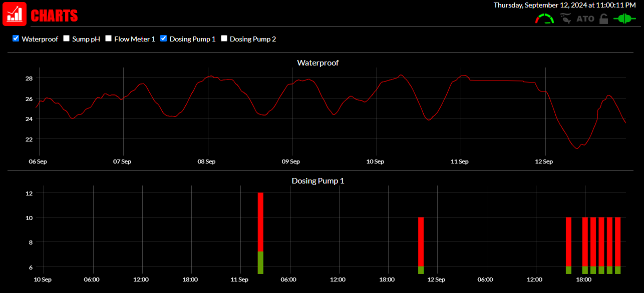Click the ATO status indicator
644x293 pixels.
585,19
